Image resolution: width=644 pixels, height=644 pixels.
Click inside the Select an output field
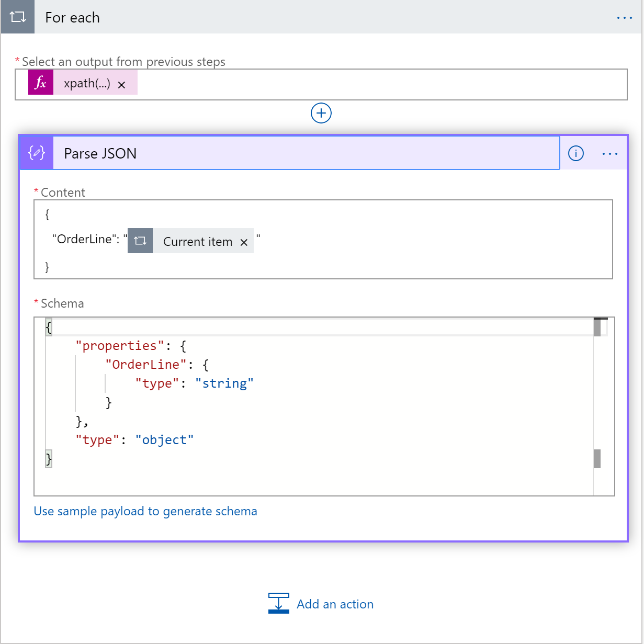(366, 84)
